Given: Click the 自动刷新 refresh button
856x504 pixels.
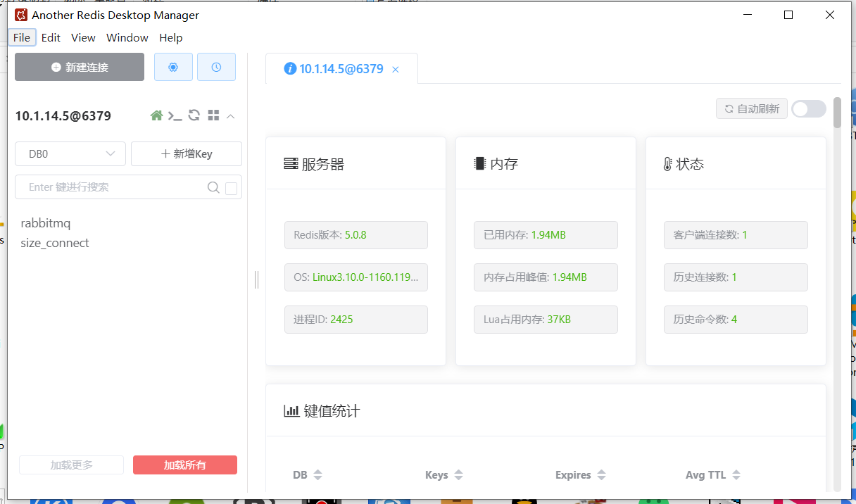Looking at the screenshot, I should [x=752, y=108].
